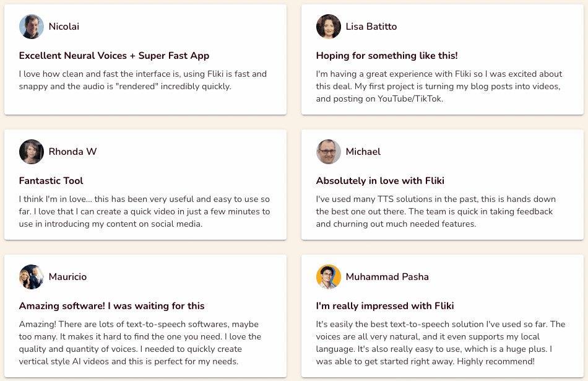Open Rhonda W's avatar image
Viewport: 588px width, 381px height.
(32, 152)
